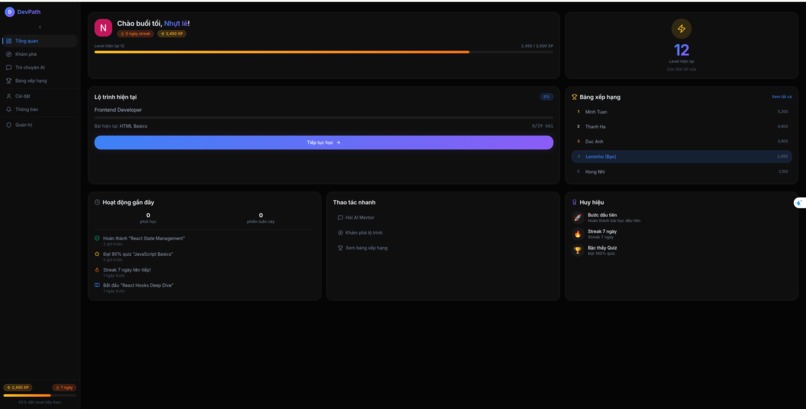Open Hoàn thành "React State Management" activity
The image size is (806, 409).
click(144, 238)
